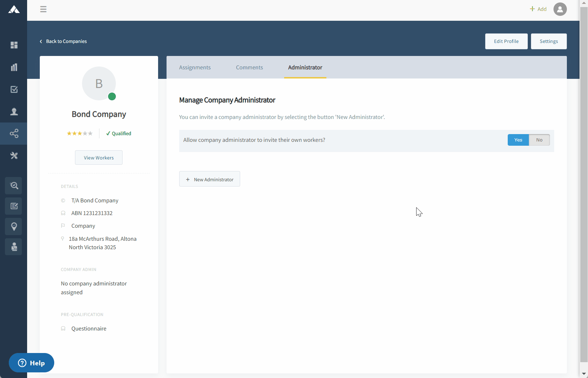Screen dimensions: 588x378
Task: Open the map location pin icon
Action: click(14, 226)
